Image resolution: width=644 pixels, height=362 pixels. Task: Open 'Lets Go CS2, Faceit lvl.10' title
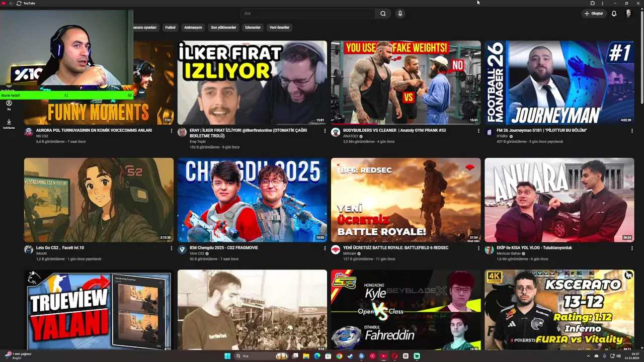point(60,248)
